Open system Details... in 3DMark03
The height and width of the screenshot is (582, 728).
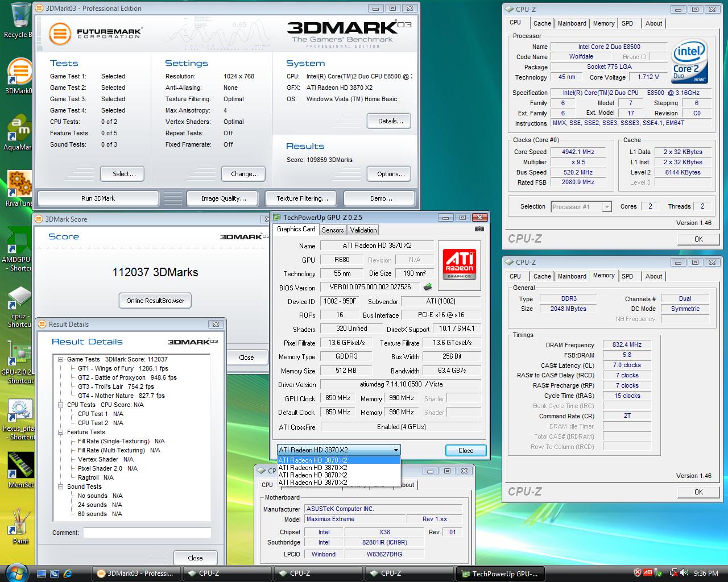[390, 121]
